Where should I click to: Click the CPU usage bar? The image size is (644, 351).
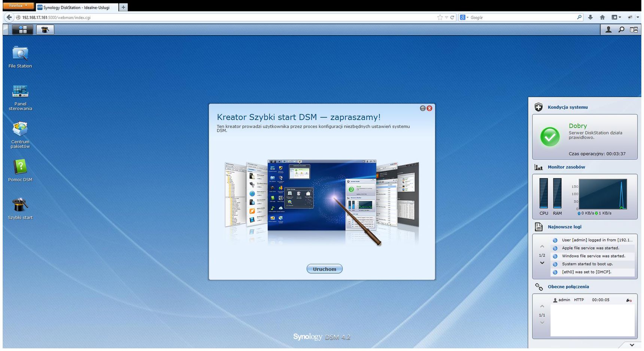tap(544, 193)
